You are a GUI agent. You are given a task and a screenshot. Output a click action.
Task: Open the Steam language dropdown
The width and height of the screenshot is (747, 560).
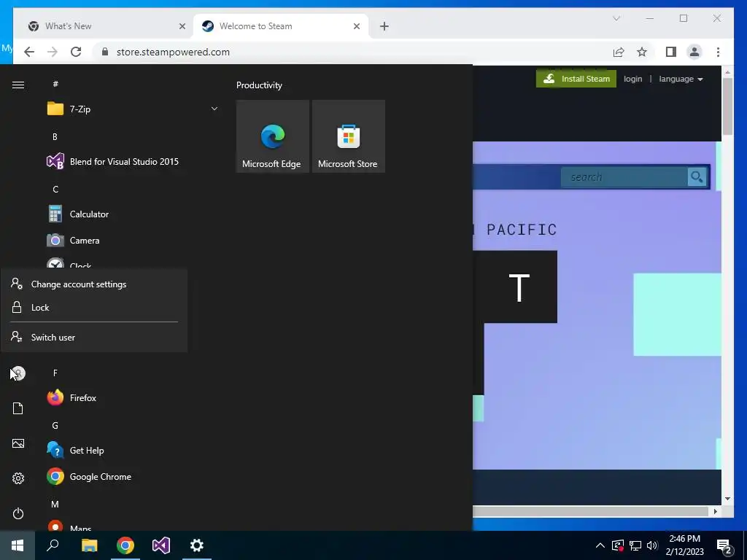click(x=681, y=79)
